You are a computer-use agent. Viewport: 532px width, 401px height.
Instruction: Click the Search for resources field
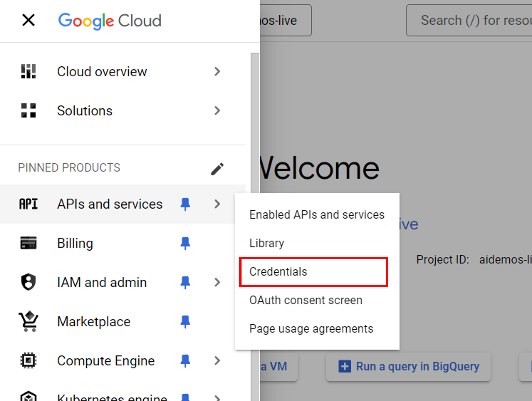tap(469, 20)
